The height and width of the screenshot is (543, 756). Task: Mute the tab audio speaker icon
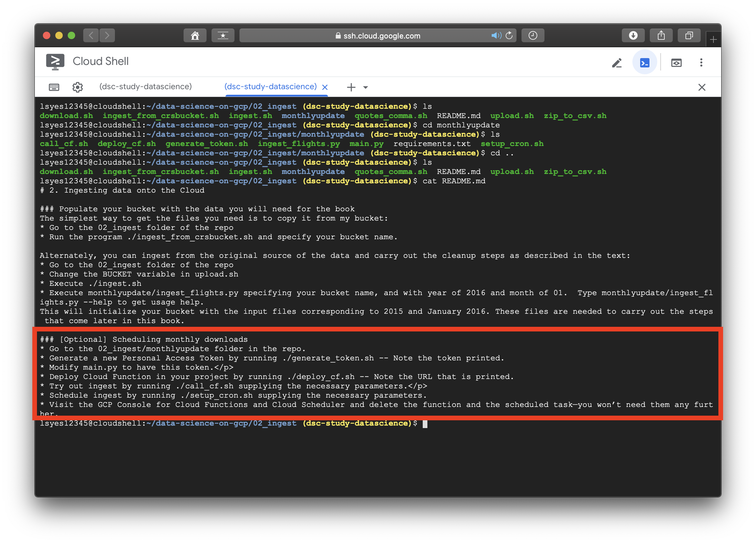pos(496,36)
